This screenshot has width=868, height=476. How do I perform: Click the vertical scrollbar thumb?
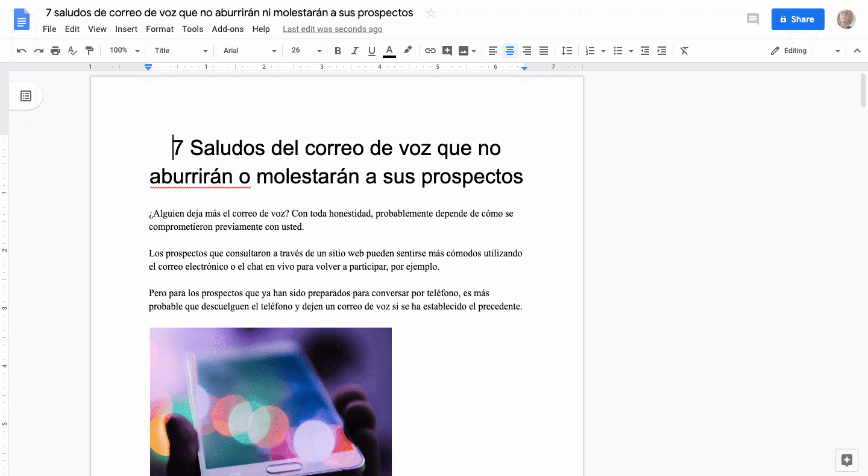(x=863, y=90)
